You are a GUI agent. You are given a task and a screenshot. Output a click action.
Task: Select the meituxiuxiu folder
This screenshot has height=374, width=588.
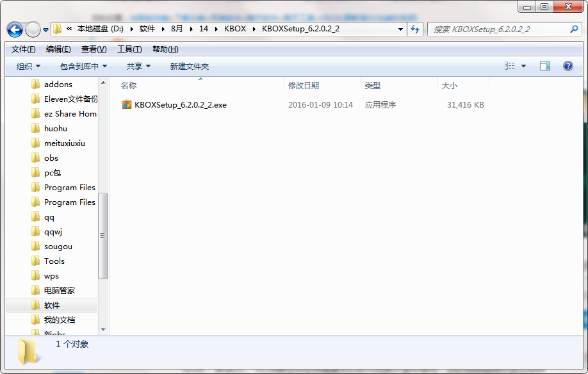pos(65,143)
